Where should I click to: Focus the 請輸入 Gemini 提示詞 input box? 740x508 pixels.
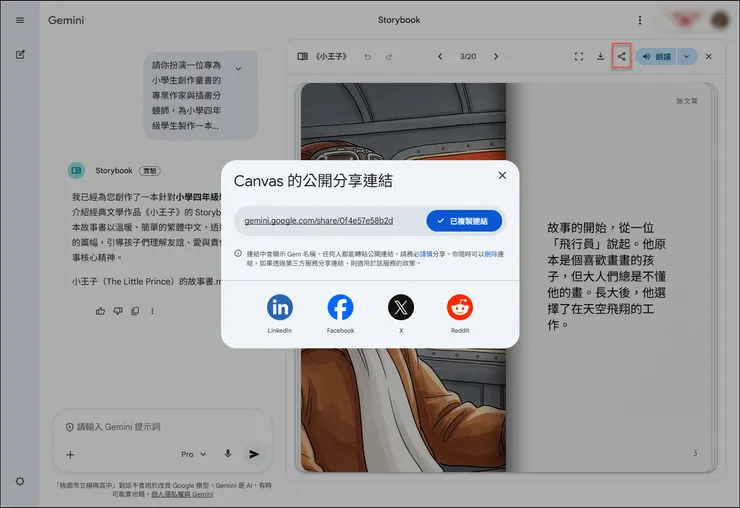click(163, 427)
